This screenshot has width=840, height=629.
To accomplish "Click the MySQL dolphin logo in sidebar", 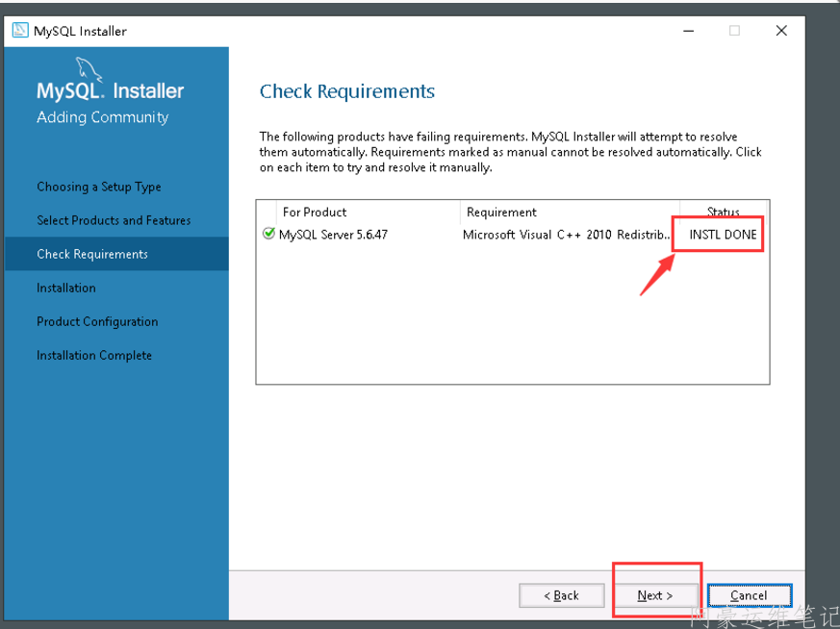I will (x=89, y=69).
